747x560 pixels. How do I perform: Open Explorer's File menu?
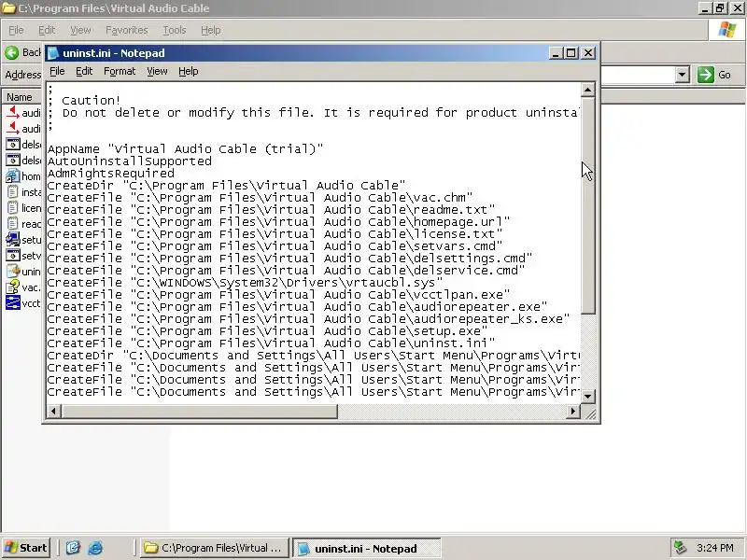coord(16,30)
